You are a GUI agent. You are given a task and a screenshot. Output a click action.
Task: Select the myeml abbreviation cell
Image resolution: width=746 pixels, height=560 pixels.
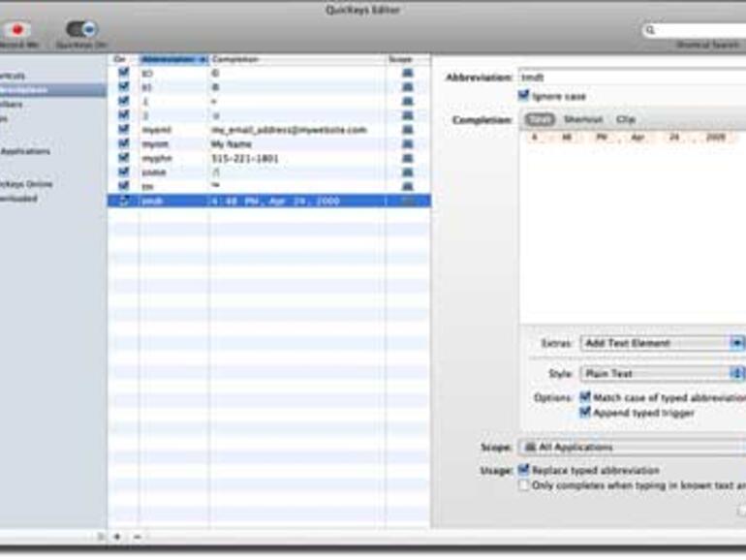click(174, 130)
